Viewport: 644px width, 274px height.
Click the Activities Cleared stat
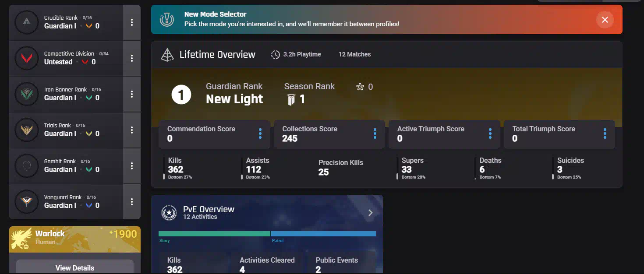pyautogui.click(x=267, y=264)
